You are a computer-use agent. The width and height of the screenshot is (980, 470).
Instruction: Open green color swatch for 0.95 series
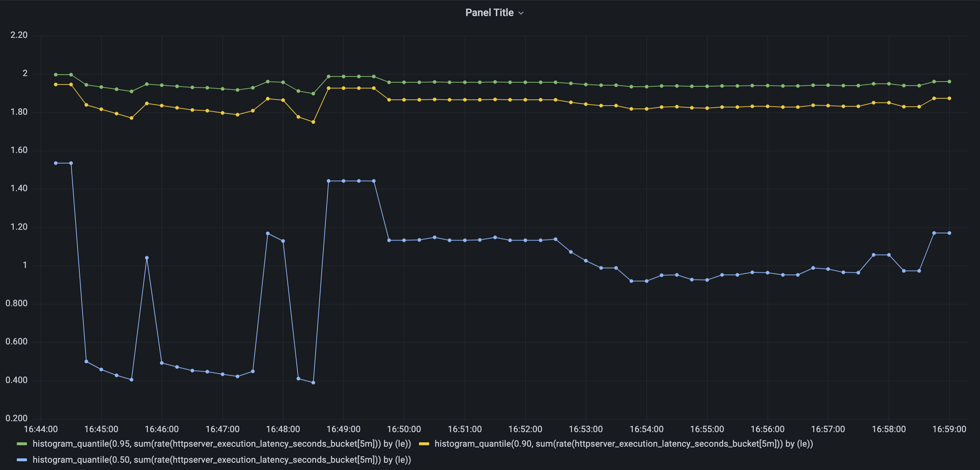click(x=22, y=444)
